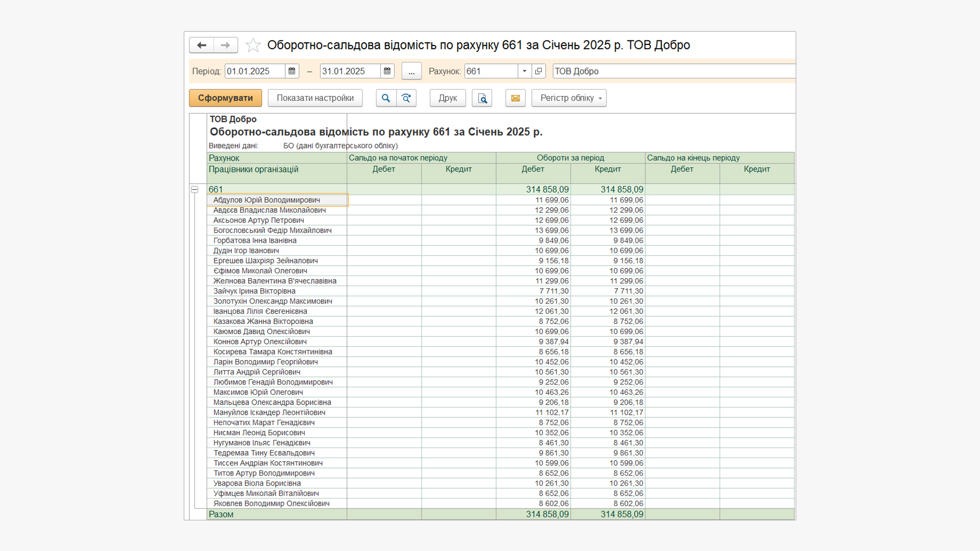
Task: Collapse the 661 account group
Action: coord(194,189)
